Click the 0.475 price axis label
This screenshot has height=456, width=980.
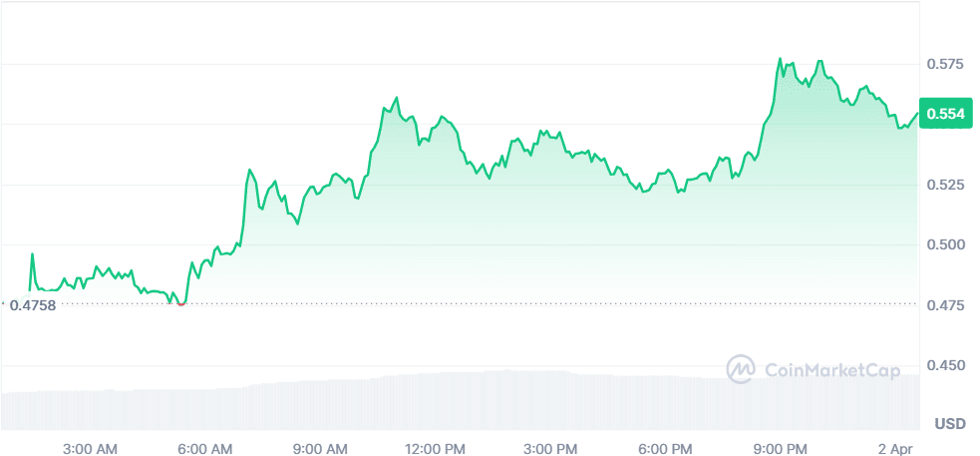944,305
